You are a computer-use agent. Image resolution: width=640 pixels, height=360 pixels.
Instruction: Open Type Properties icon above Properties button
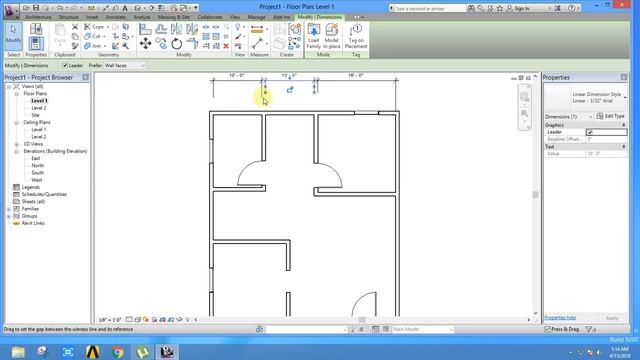click(36, 29)
